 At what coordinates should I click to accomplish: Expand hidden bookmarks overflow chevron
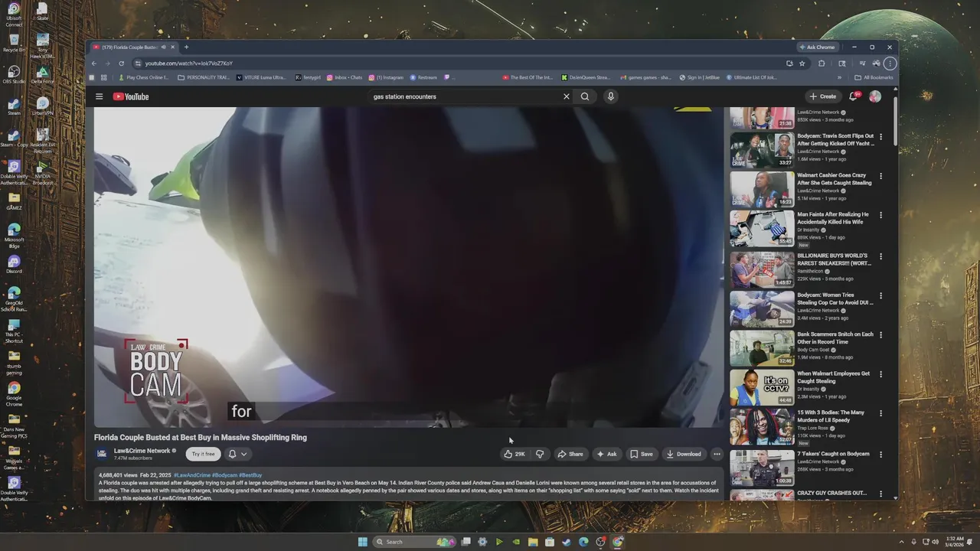[x=839, y=77]
